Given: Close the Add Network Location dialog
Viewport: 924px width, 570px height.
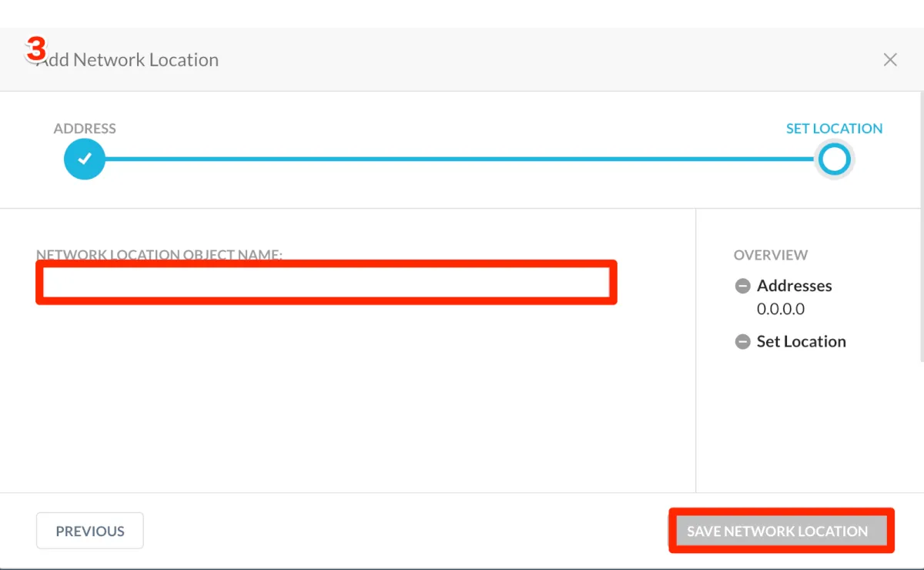Looking at the screenshot, I should coord(890,60).
